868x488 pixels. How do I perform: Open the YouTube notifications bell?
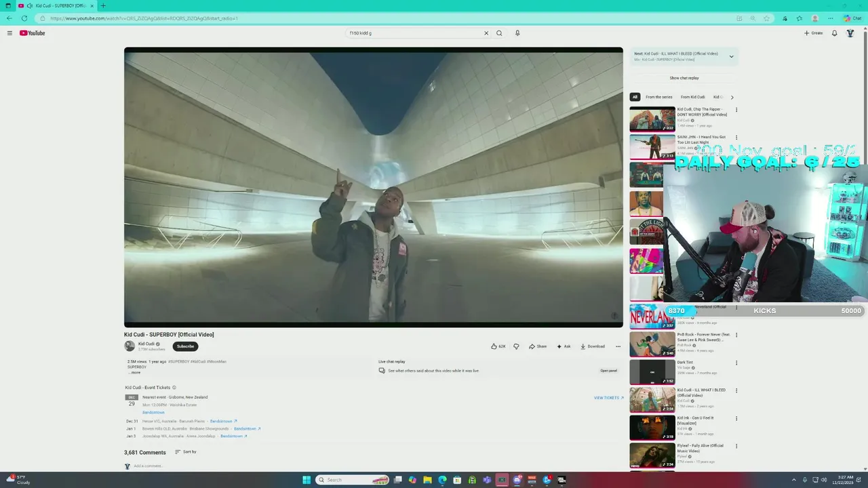coord(834,33)
